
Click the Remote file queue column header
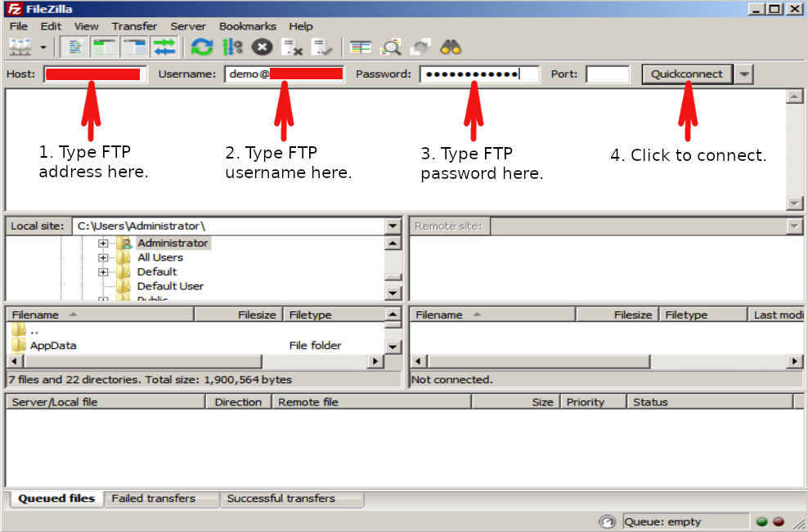pos(371,402)
